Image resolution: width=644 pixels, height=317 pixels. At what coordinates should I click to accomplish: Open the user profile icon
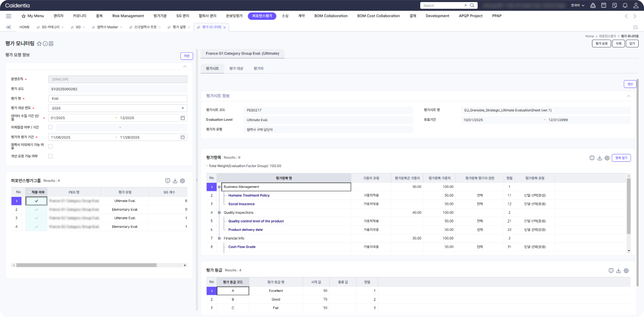(x=636, y=5)
